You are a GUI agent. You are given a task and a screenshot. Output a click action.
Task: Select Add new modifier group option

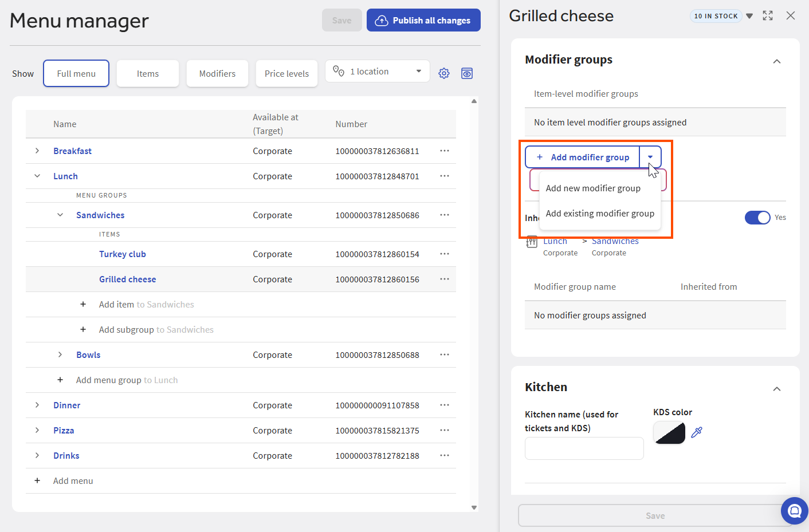click(593, 188)
